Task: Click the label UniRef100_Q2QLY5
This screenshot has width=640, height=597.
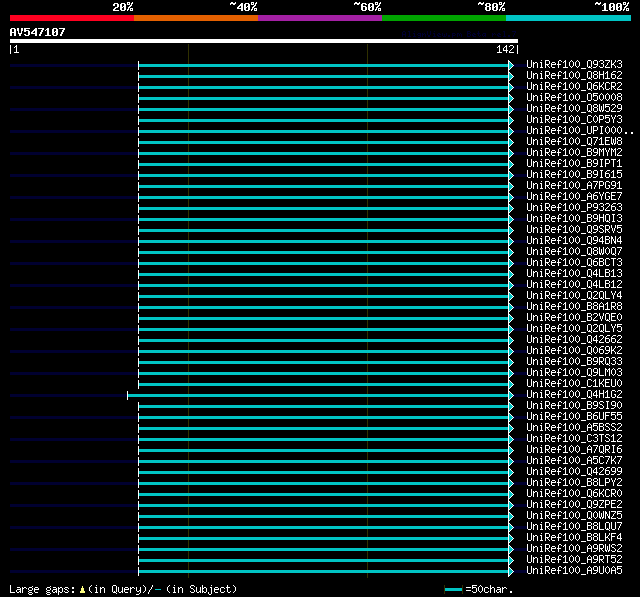Action: click(574, 329)
